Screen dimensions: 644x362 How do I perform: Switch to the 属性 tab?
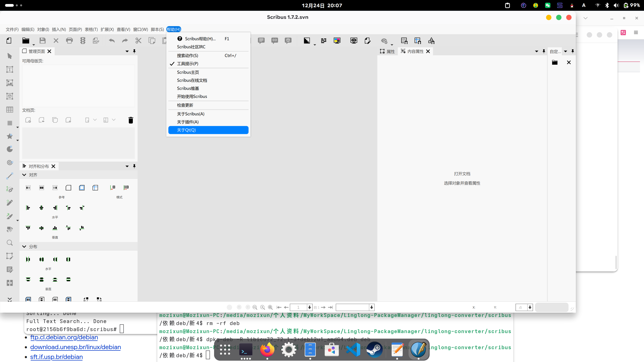pyautogui.click(x=388, y=51)
